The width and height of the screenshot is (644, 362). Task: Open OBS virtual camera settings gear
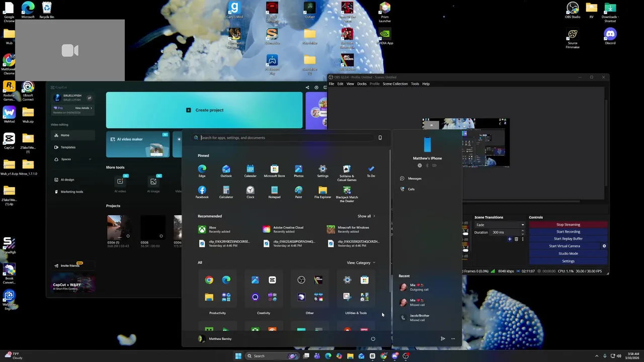(604, 246)
